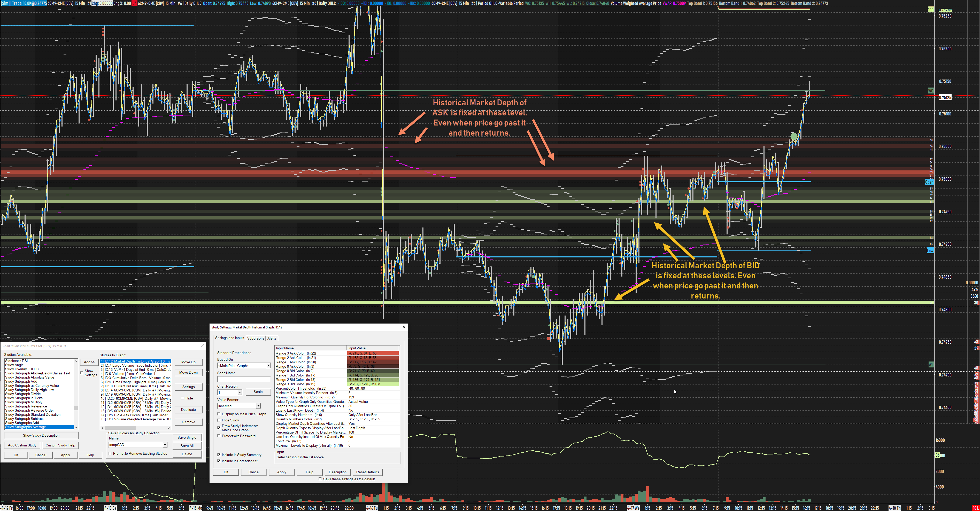Screen dimensions: 980x511
Task: Enable the Hide Study checkbox
Action: [x=219, y=420]
